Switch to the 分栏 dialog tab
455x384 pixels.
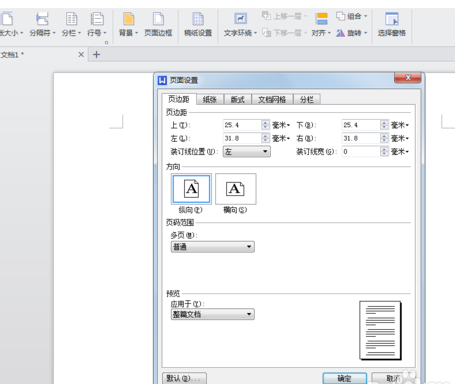[x=307, y=99]
